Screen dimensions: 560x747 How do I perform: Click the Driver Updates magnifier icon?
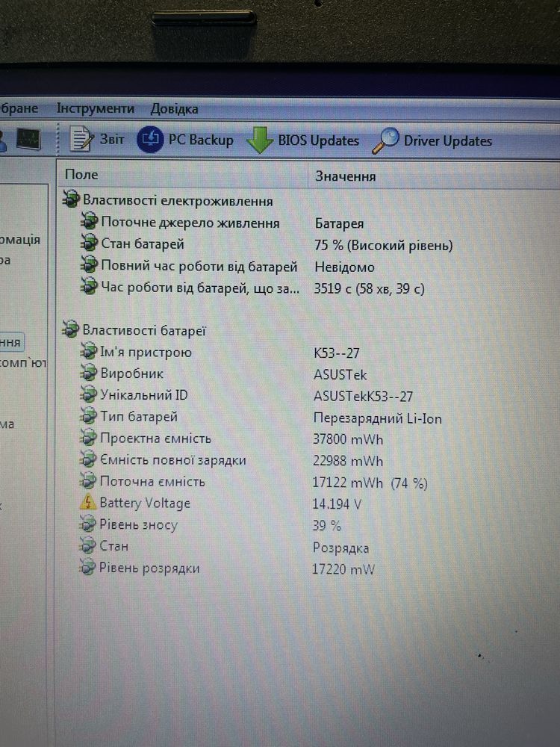385,140
